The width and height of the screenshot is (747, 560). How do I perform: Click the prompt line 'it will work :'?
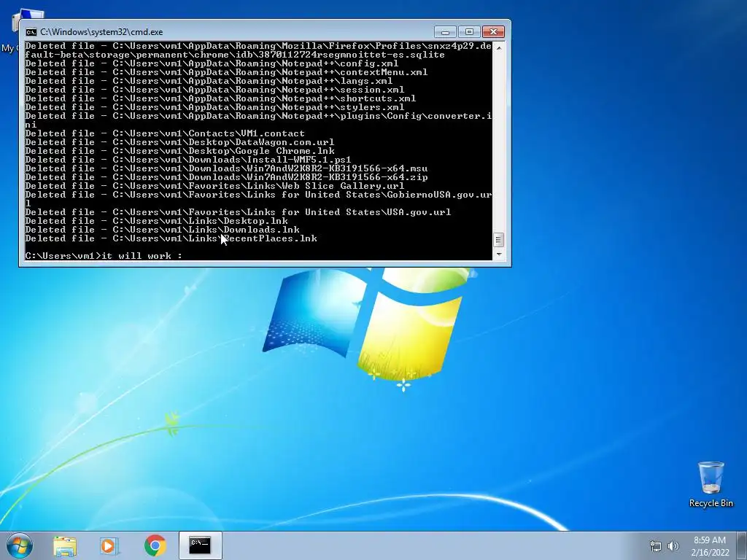pyautogui.click(x=104, y=256)
